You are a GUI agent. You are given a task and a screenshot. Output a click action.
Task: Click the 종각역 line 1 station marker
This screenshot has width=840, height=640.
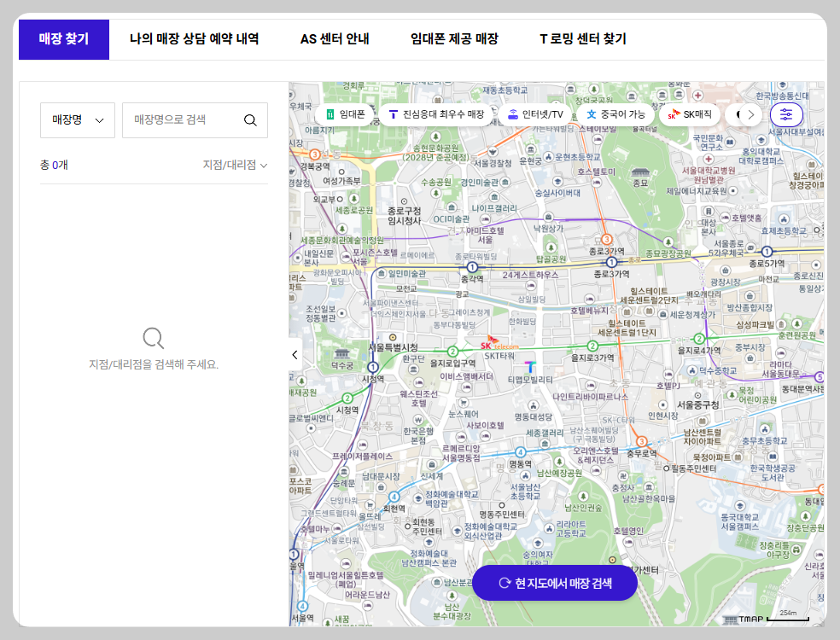(x=472, y=267)
